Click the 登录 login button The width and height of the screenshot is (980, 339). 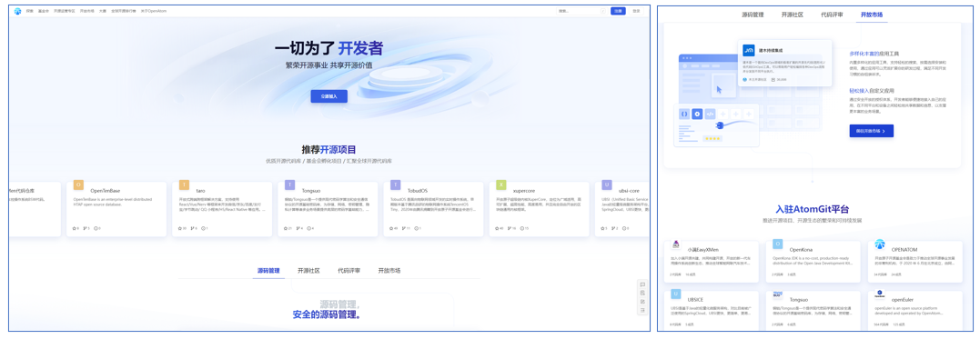pos(636,11)
